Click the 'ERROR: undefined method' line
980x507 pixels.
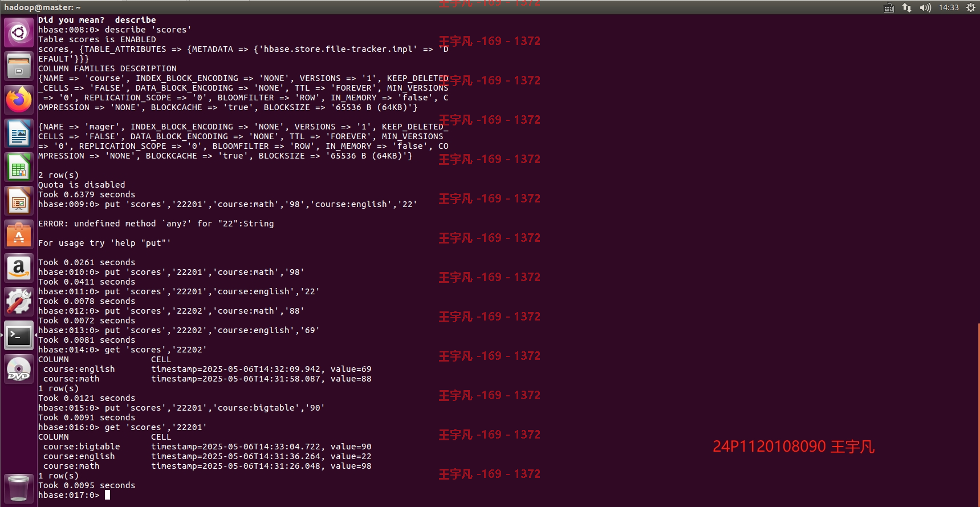click(x=156, y=224)
